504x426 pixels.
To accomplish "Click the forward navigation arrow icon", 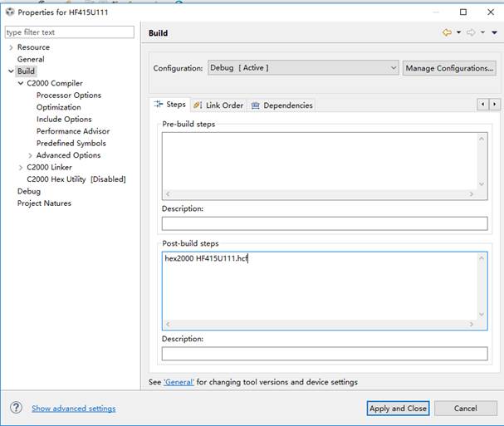I will coord(471,32).
